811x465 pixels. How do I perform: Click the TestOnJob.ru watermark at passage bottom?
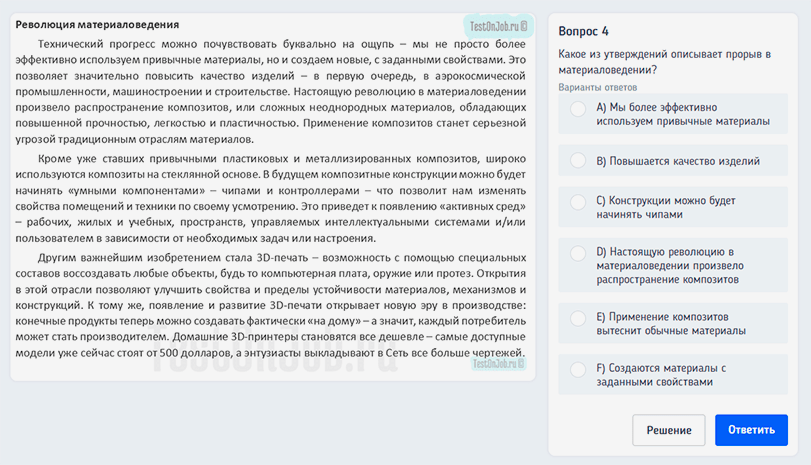(498, 365)
